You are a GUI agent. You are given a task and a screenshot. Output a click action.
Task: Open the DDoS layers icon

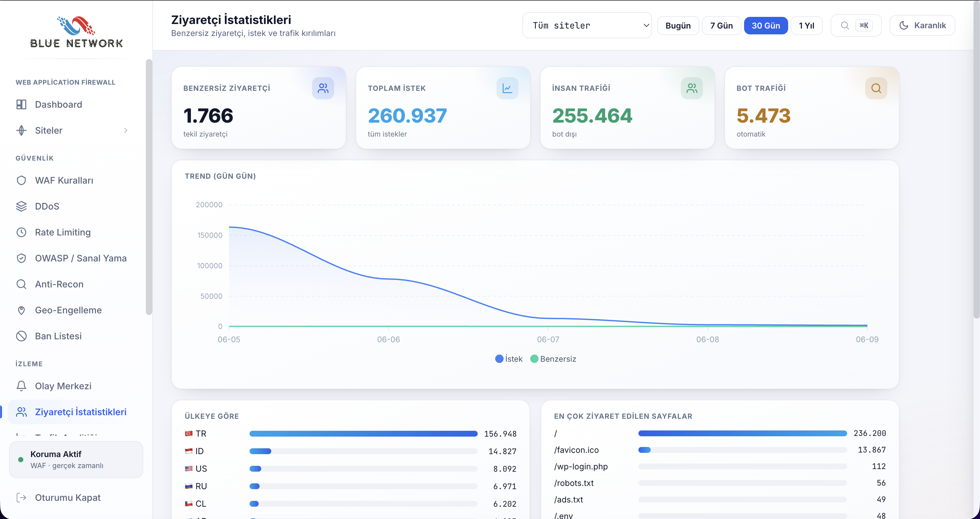(21, 206)
